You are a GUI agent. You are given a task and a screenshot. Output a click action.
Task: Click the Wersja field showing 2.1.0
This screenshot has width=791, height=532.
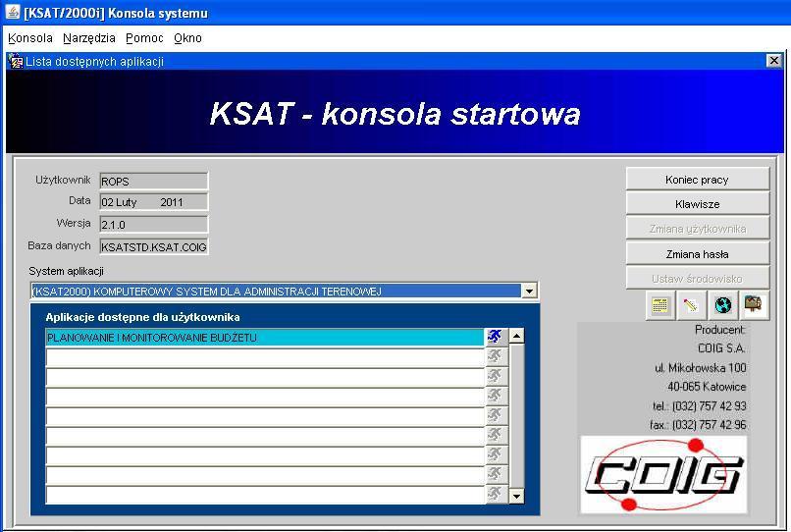point(154,224)
